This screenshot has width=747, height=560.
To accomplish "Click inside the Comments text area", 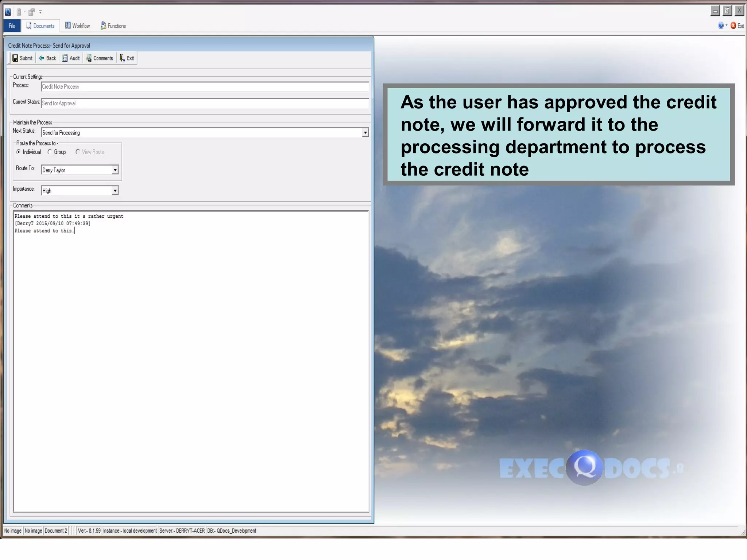I will click(x=191, y=362).
